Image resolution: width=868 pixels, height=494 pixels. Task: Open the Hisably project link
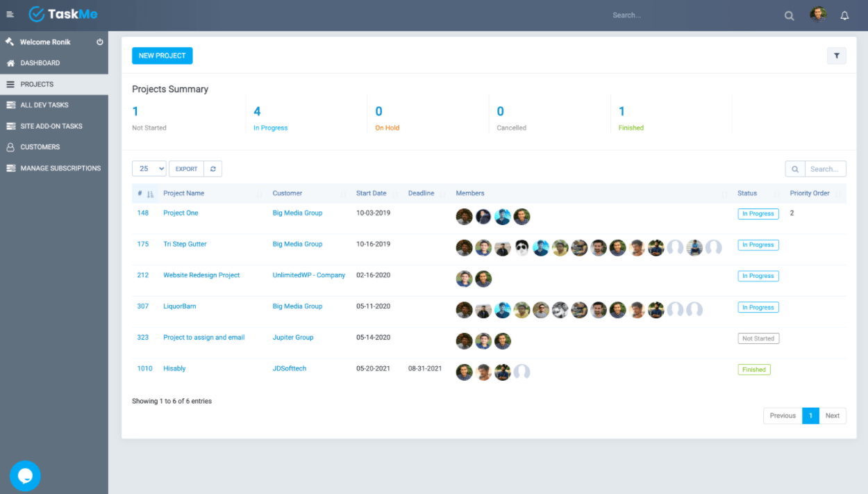(x=174, y=369)
